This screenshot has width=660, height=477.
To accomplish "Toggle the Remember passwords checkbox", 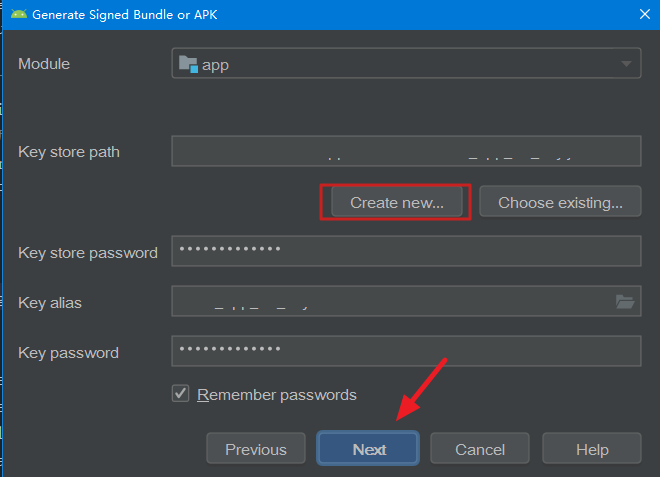I will pyautogui.click(x=181, y=394).
